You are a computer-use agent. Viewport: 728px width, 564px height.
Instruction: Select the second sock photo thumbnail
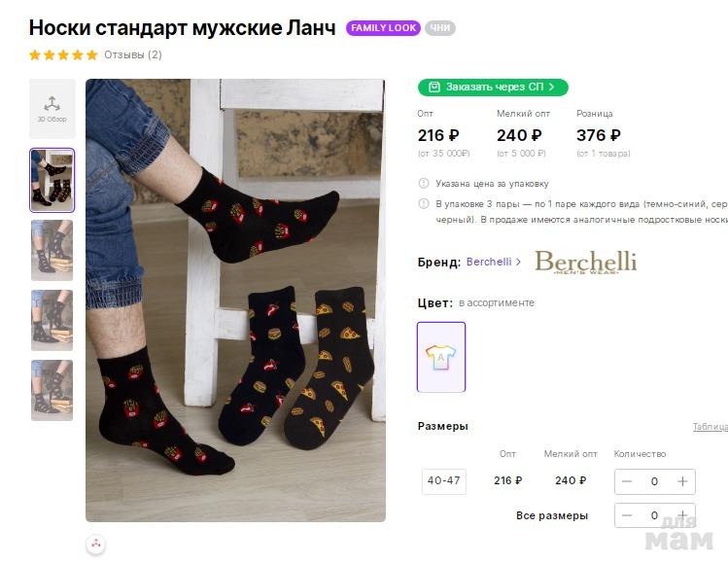(x=52, y=250)
